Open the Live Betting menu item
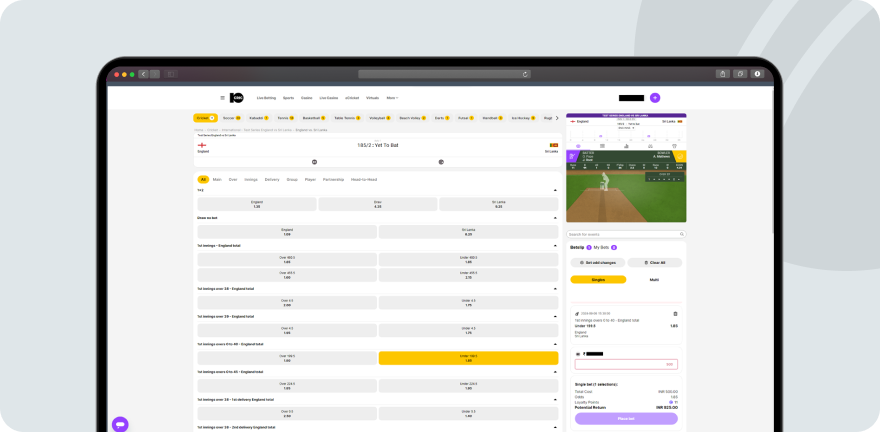Viewport: 880px width, 432px height. tap(266, 98)
